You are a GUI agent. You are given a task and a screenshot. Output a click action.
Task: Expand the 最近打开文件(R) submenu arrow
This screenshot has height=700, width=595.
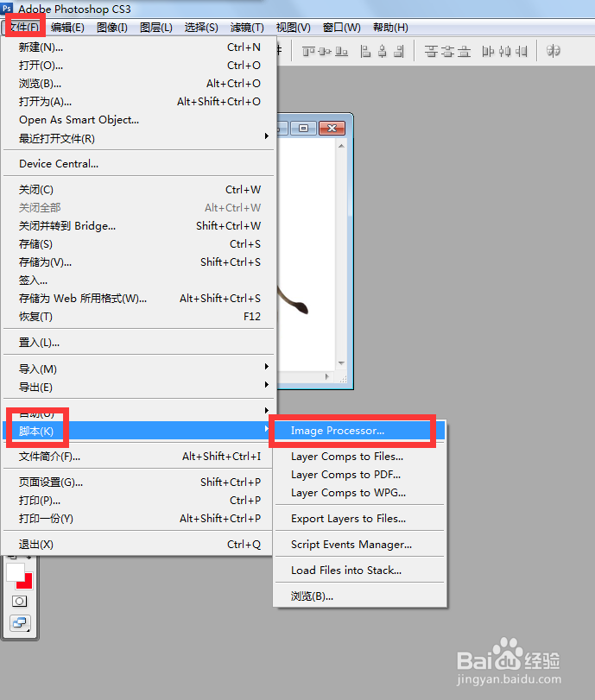266,136
